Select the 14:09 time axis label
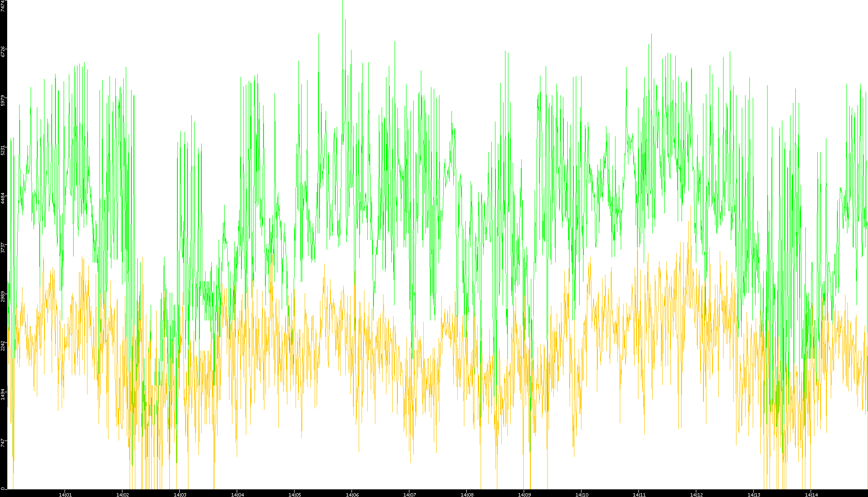868x497 pixels. click(524, 495)
